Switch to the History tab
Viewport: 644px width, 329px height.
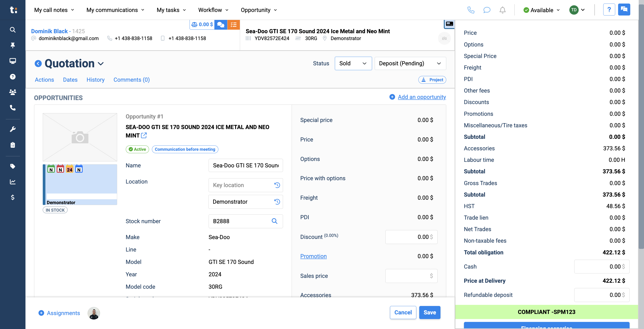click(x=95, y=80)
